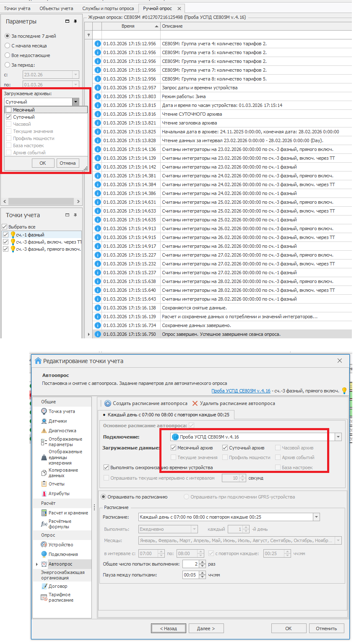Screen dimensions: 359x644
Task: Expand the Подключение dropdown arrow
Action: [338, 437]
